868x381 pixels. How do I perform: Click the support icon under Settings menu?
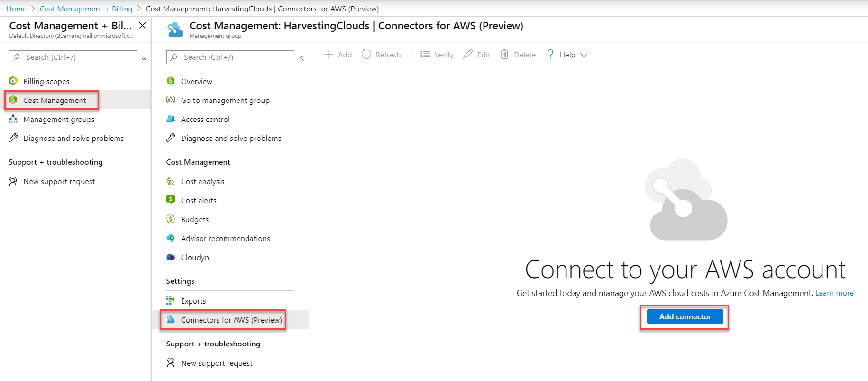click(171, 363)
